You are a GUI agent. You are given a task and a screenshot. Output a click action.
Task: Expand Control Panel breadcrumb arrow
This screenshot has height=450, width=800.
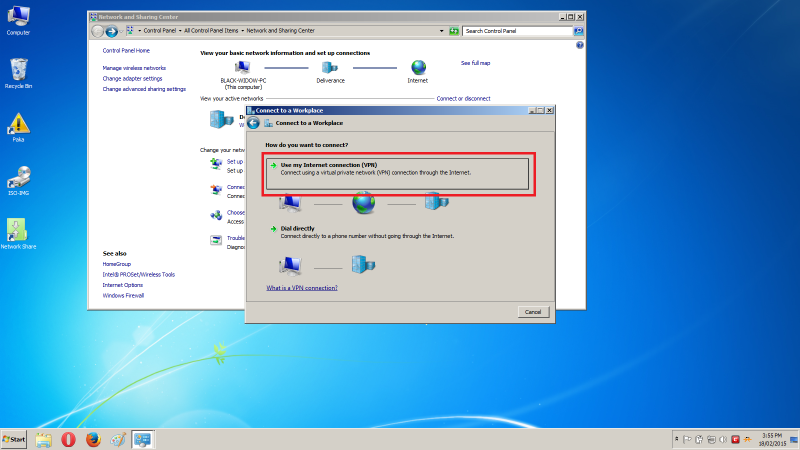pos(139,31)
